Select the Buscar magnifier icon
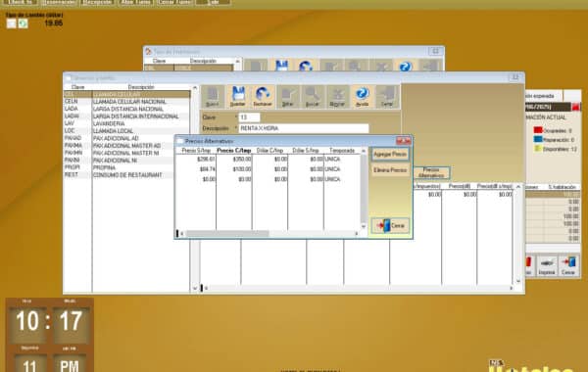 tap(313, 97)
